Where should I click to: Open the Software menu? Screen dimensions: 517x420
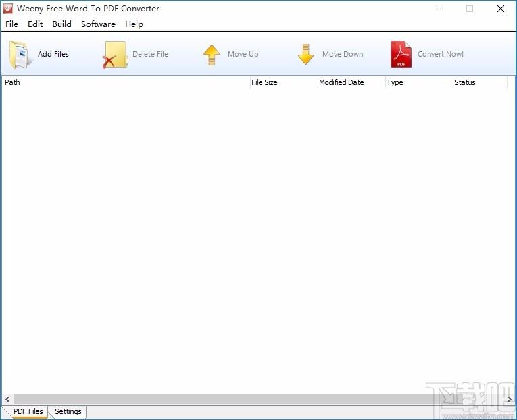[98, 24]
